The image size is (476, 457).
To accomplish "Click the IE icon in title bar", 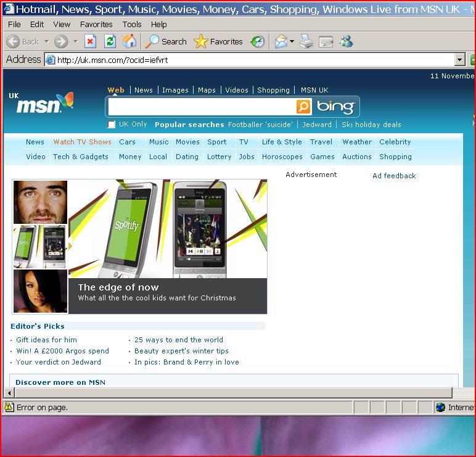I will (x=9, y=9).
